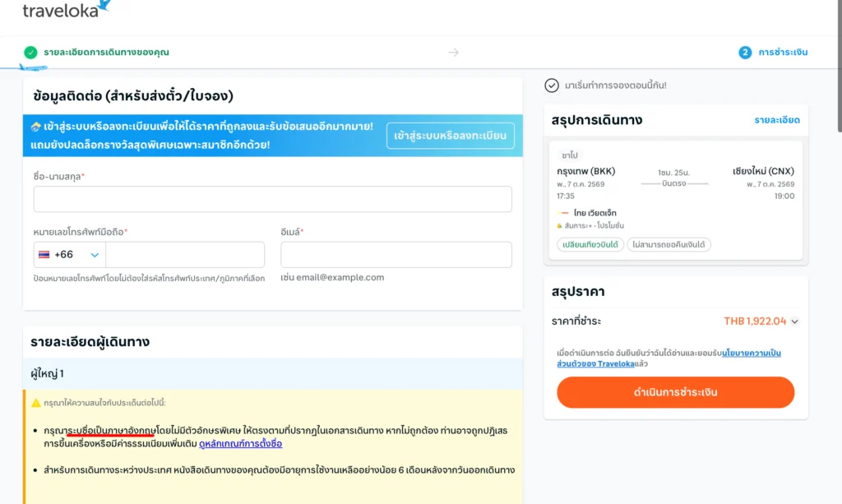This screenshot has width=842, height=504.
Task: Click the circled checkmark above trip summary
Action: point(552,86)
